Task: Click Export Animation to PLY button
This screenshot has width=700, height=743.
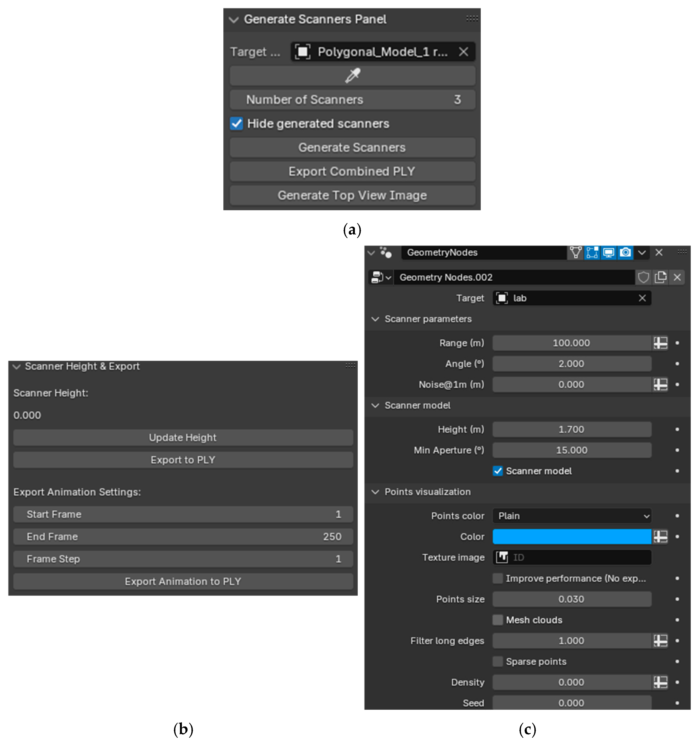Action: (183, 581)
